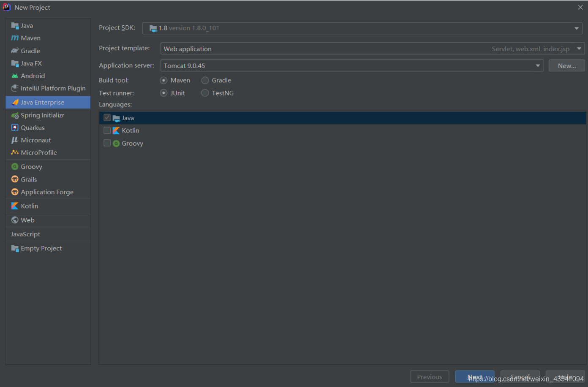
Task: Open the Project template dropdown arrow
Action: (579, 49)
